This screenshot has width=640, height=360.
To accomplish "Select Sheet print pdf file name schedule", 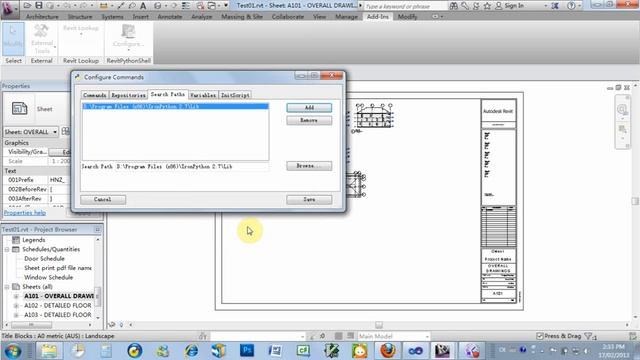I will coord(58,268).
